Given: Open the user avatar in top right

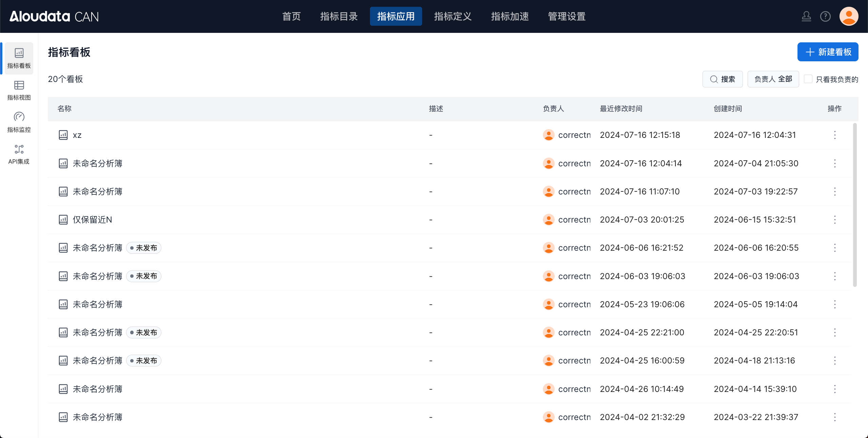Looking at the screenshot, I should [x=849, y=16].
